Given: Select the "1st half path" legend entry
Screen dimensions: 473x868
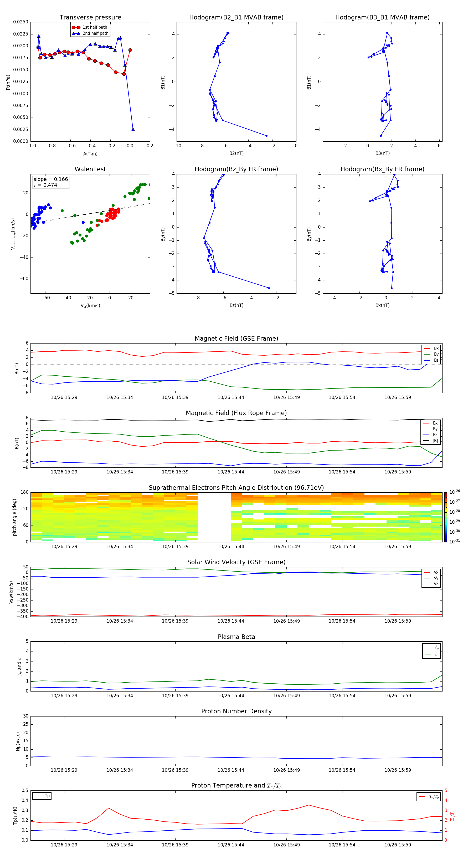Looking at the screenshot, I should 90,27.
